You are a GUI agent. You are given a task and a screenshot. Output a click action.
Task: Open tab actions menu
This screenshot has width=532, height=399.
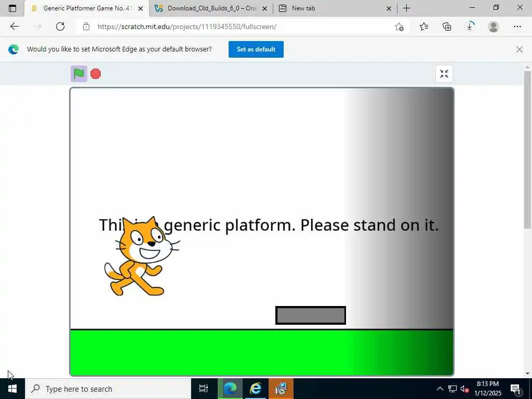click(x=12, y=8)
